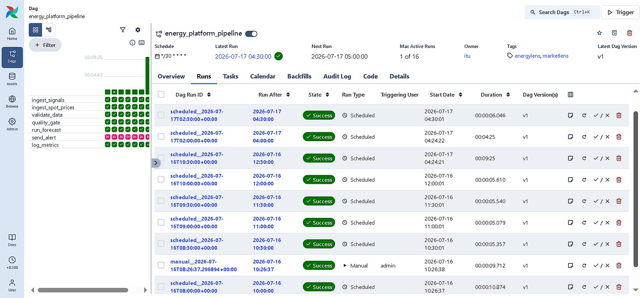
Task: Favorite this Dag with the star icon
Action: pyautogui.click(x=599, y=33)
